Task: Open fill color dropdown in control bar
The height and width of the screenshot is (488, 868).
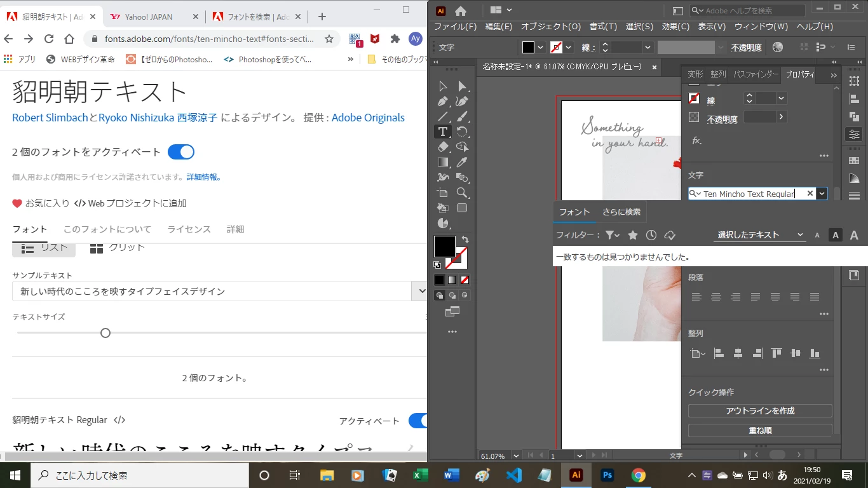Action: click(x=541, y=47)
